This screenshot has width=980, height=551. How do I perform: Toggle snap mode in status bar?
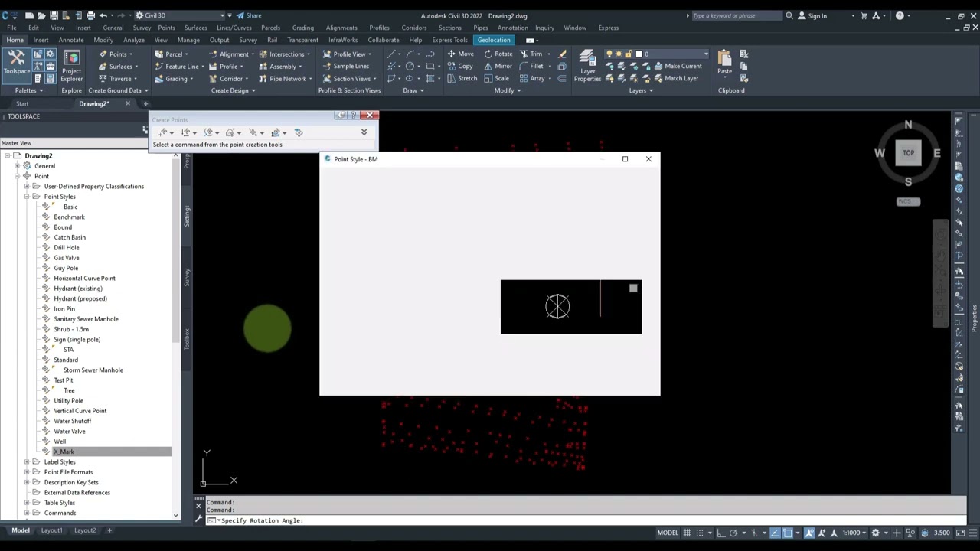click(699, 533)
